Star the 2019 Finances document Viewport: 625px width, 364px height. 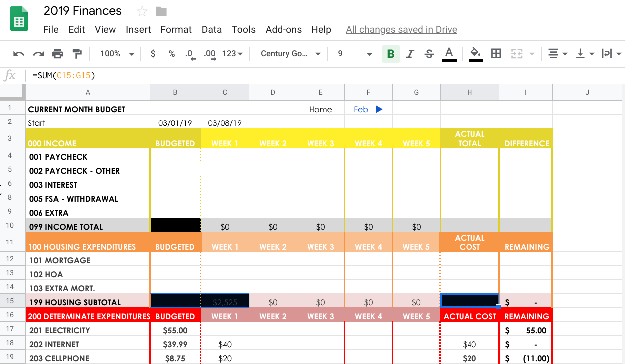pyautogui.click(x=142, y=11)
